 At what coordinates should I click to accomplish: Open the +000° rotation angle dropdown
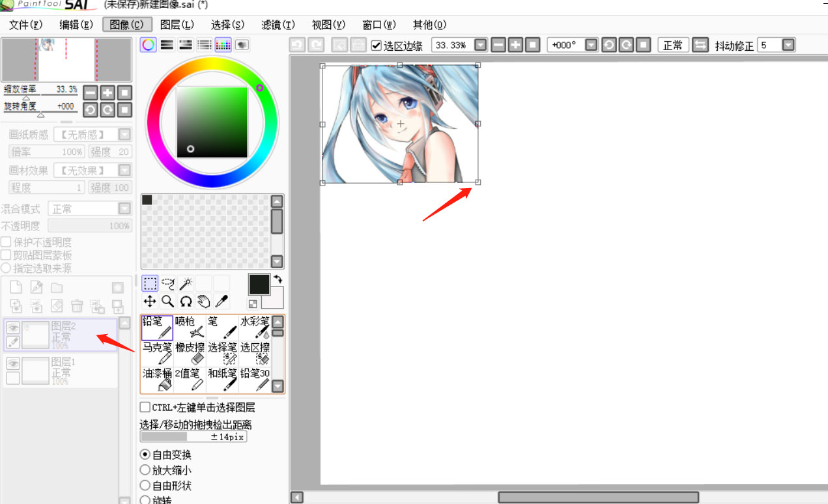click(592, 45)
